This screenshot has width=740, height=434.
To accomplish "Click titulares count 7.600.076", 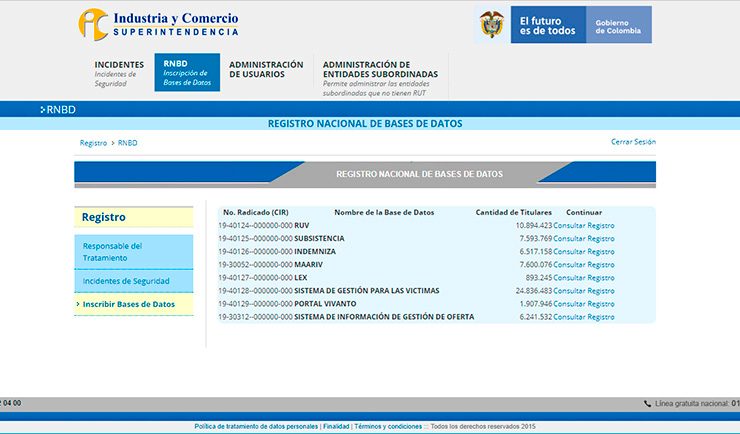I will (x=536, y=265).
